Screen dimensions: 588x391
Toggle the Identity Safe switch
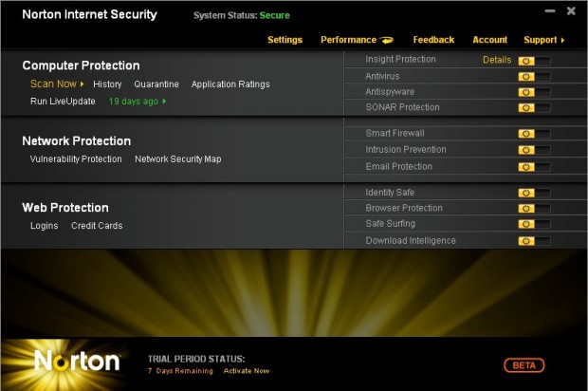pos(534,193)
